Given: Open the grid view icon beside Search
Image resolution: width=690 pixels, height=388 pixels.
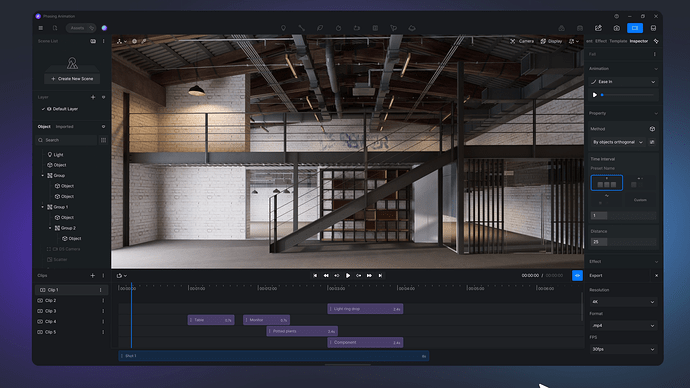Looking at the screenshot, I should [x=103, y=140].
